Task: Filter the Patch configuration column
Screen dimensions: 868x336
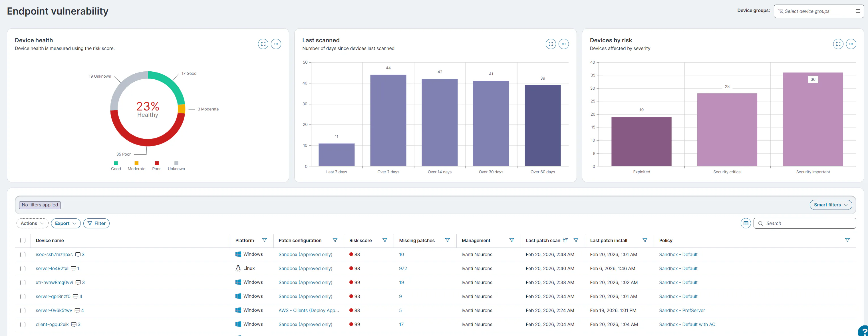Action: (x=335, y=240)
